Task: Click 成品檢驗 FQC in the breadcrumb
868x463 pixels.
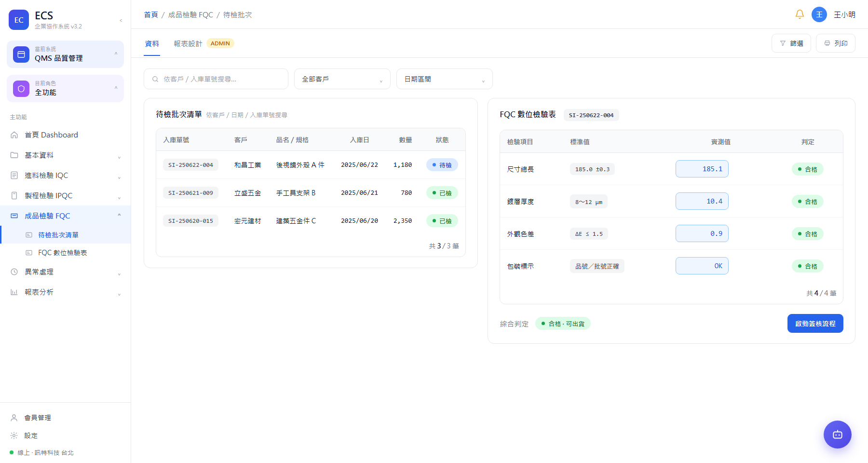Action: click(190, 15)
